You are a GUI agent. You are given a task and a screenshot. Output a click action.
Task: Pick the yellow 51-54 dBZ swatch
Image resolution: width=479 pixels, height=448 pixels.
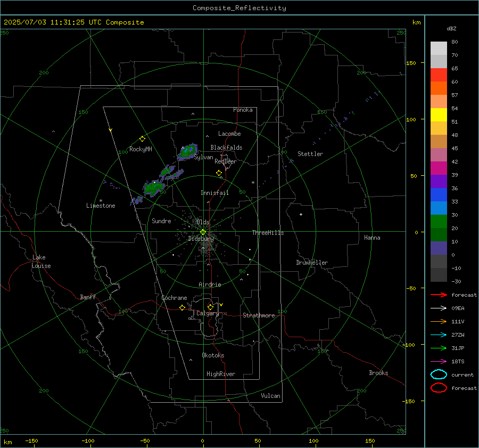point(439,115)
